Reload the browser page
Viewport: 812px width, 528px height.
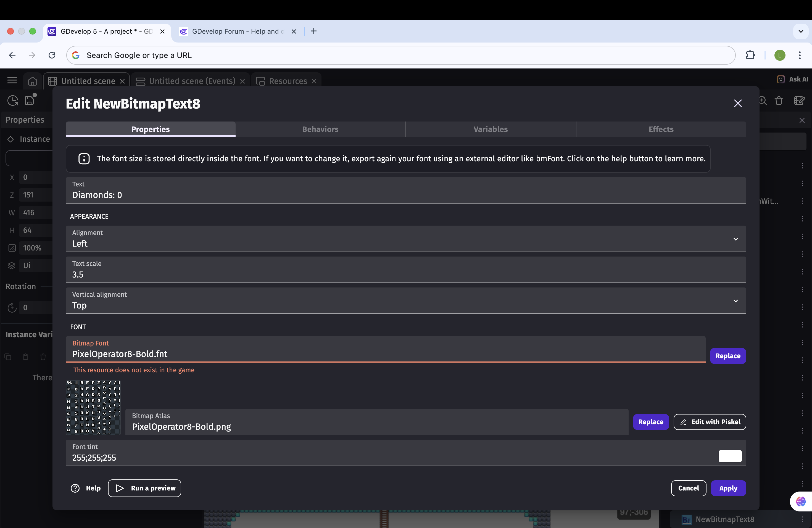tap(52, 55)
